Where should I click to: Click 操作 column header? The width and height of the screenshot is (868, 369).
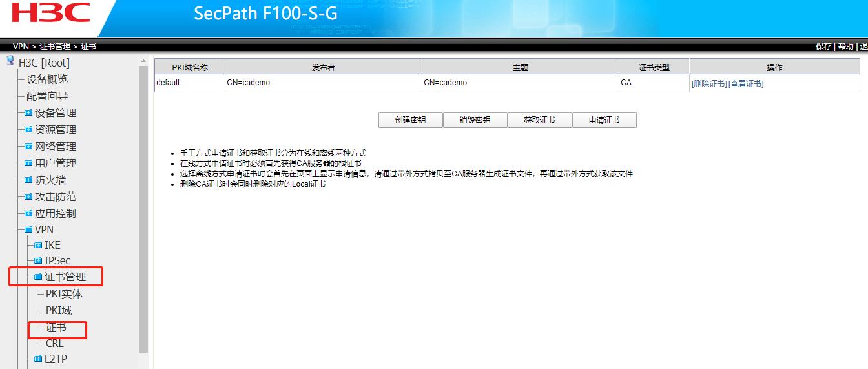(774, 67)
